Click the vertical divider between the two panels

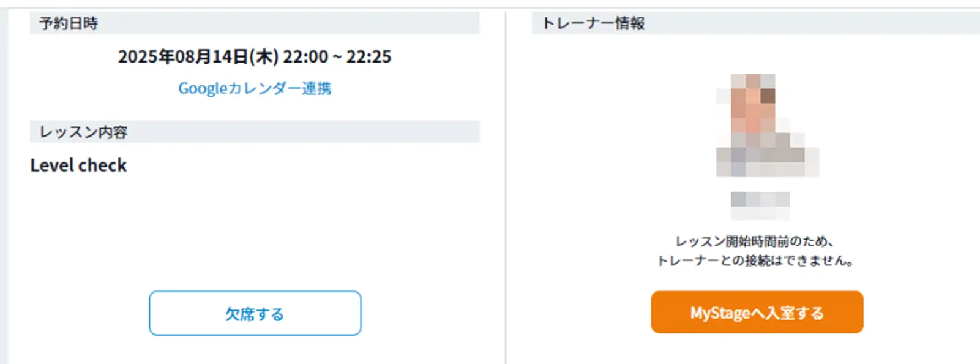[x=506, y=184]
